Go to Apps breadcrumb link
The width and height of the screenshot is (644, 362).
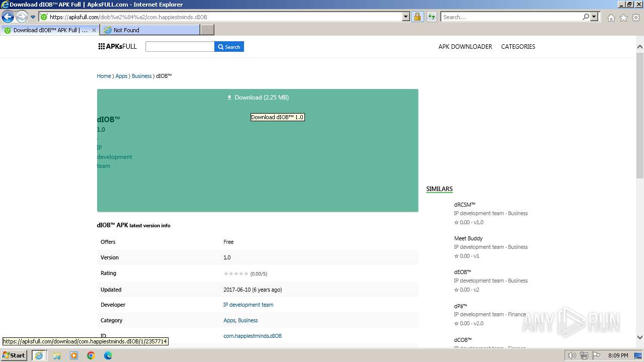[121, 76]
